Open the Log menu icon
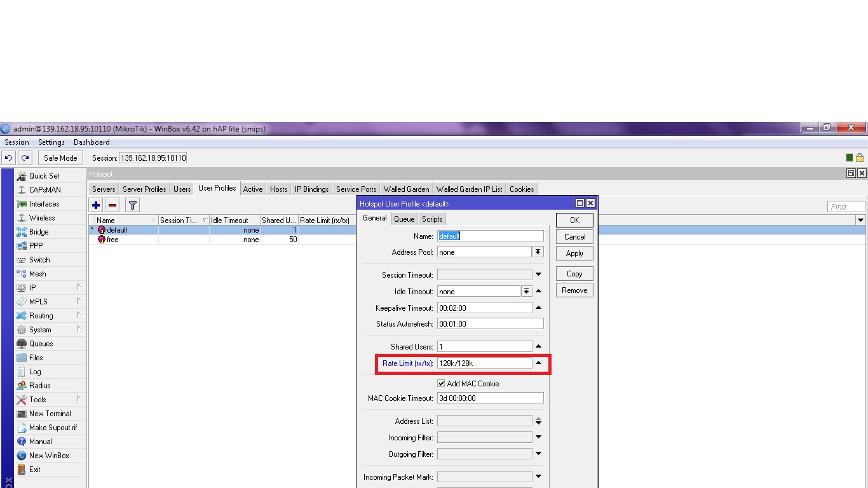The height and width of the screenshot is (488, 868). (22, 372)
